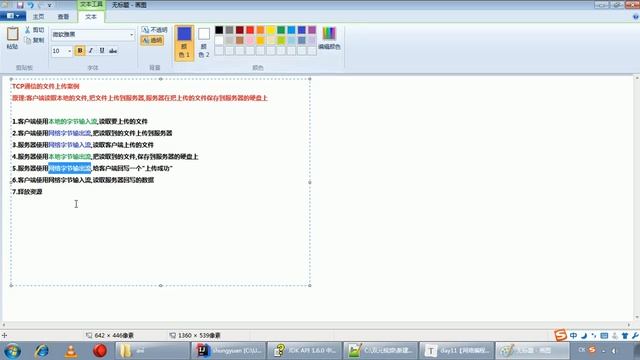The width and height of the screenshot is (640, 360).
Task: Click the highlighted text in line 5
Action: [x=69, y=168]
